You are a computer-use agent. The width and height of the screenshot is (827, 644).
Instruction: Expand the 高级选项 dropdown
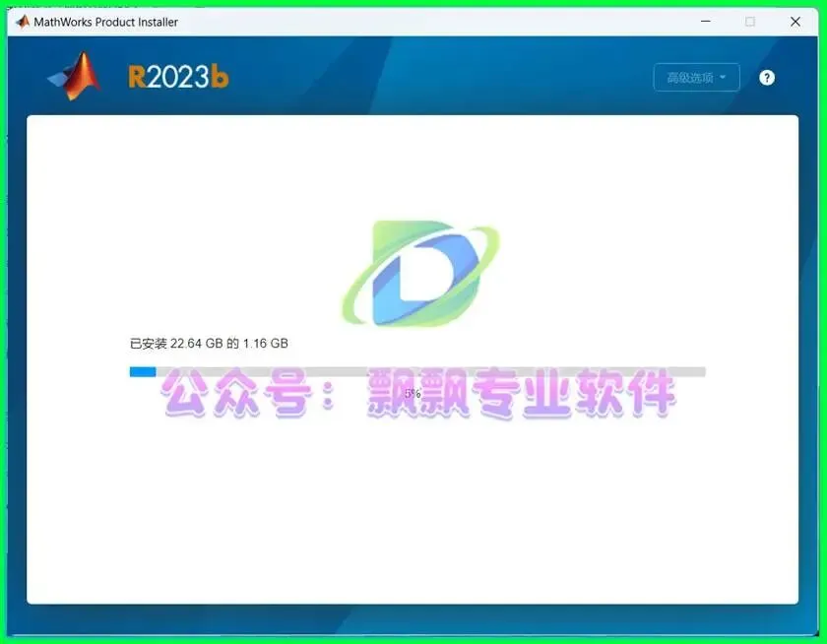(696, 78)
